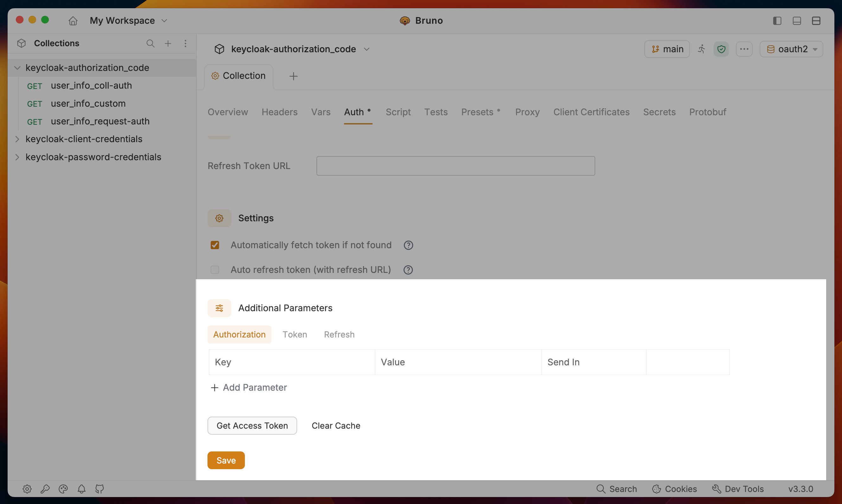This screenshot has width=842, height=504.
Task: Open the Protobuf tab
Action: 707,112
